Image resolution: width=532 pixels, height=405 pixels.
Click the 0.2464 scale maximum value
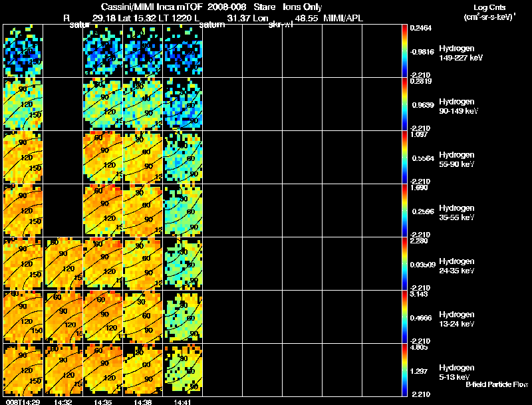tap(421, 28)
